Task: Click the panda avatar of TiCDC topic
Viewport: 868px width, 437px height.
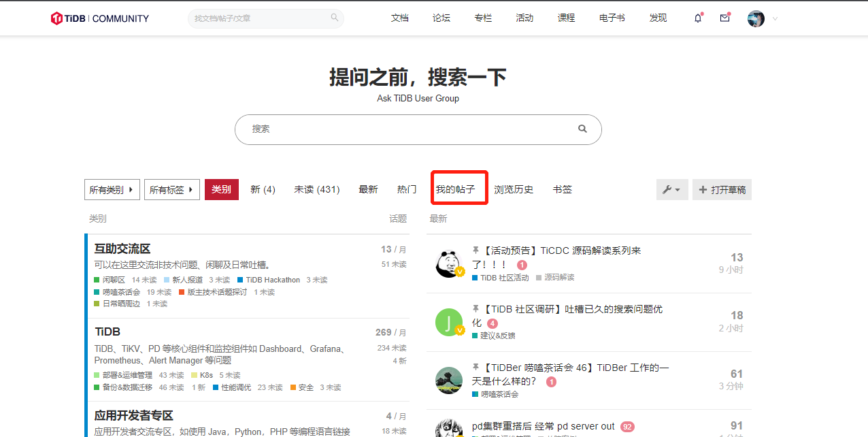Action: [x=449, y=263]
